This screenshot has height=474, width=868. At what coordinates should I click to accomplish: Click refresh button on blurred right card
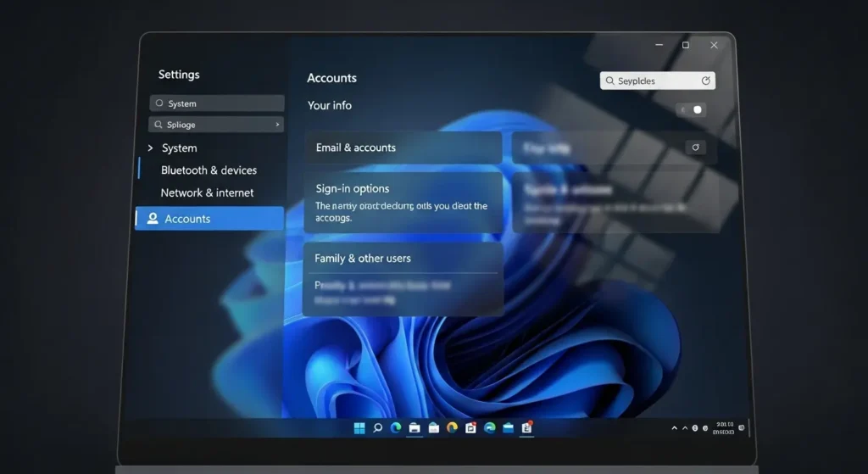click(x=696, y=148)
